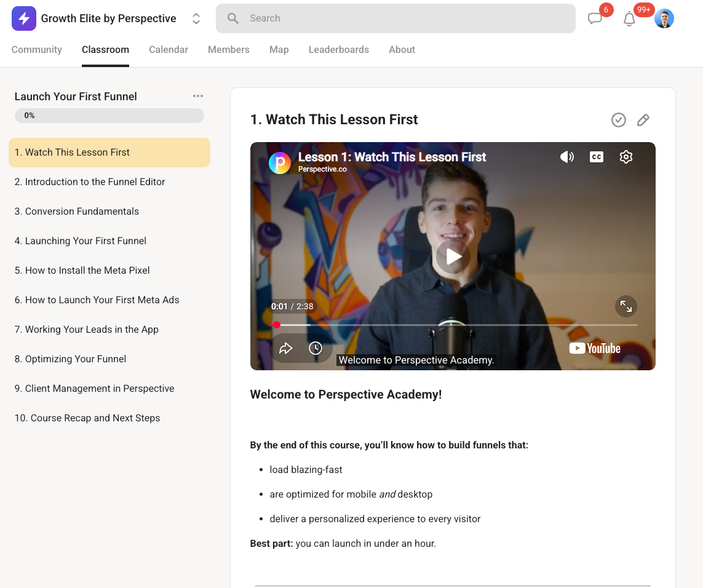Mute the video with speaker icon
Image resolution: width=703 pixels, height=588 pixels.
(566, 156)
